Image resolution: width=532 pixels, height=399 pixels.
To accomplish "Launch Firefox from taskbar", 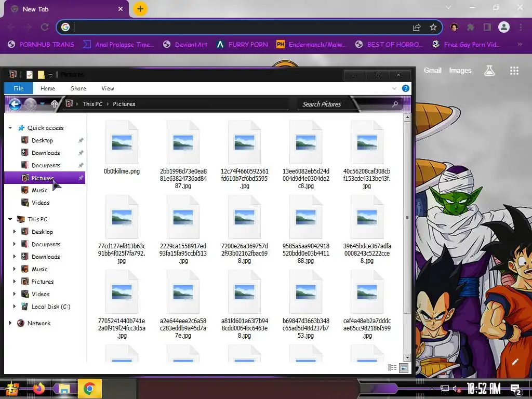I will (38, 389).
